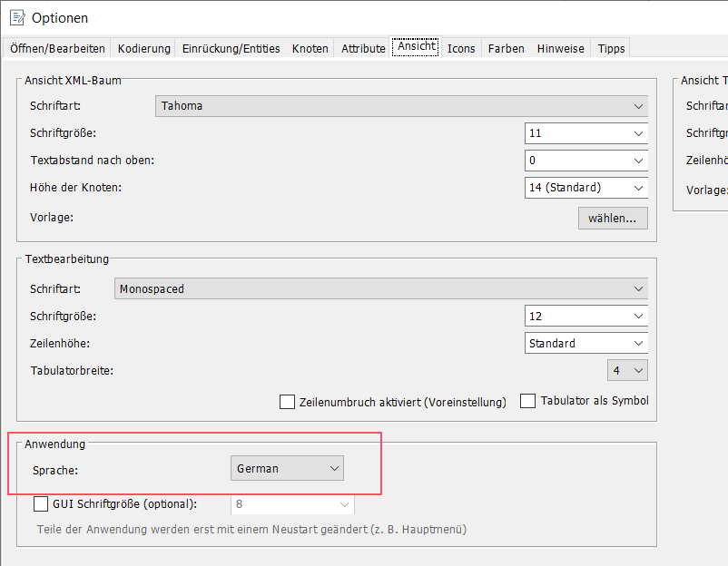Switch to the Icons tab
The width and height of the screenshot is (728, 566).
tap(461, 48)
